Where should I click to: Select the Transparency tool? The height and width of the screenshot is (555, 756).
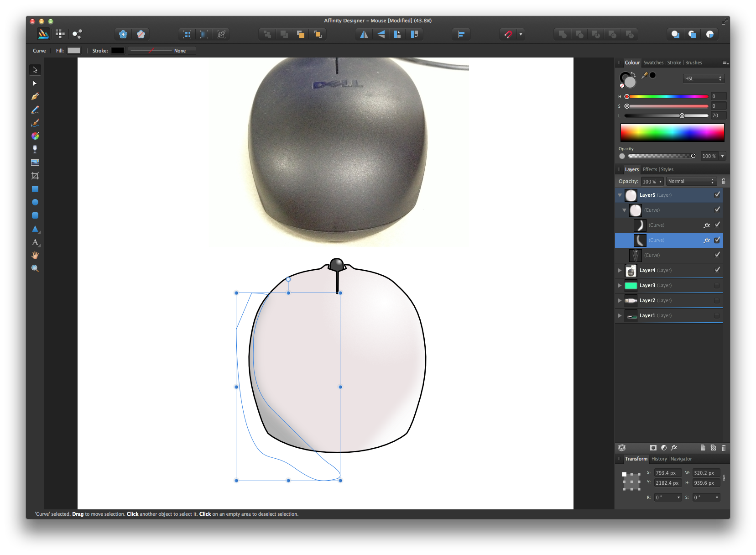35,149
